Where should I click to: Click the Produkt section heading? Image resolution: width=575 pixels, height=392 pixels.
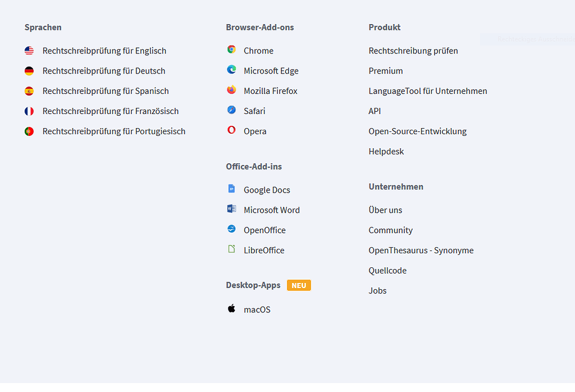click(x=385, y=28)
